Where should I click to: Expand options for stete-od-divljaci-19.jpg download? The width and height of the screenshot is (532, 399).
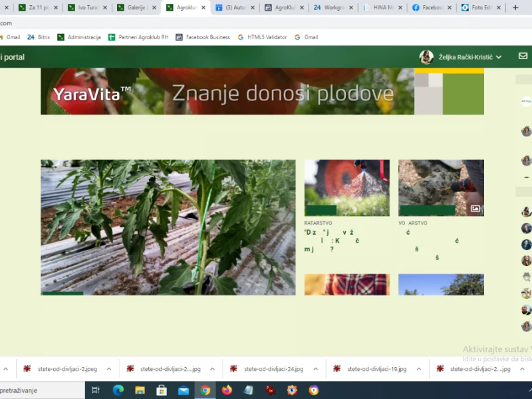click(419, 369)
